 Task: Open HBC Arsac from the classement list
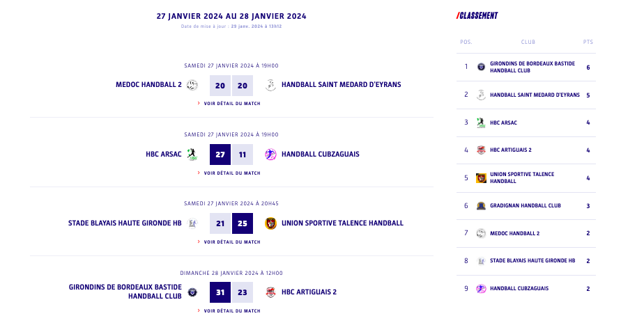[503, 122]
